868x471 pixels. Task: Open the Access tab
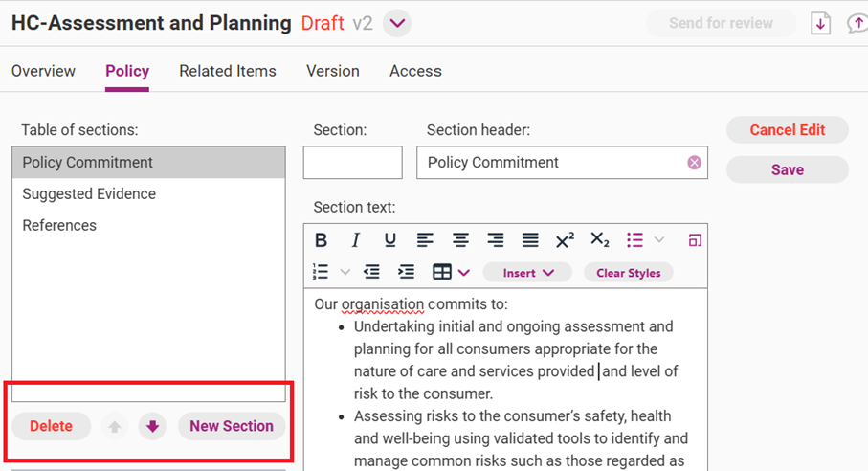point(415,71)
